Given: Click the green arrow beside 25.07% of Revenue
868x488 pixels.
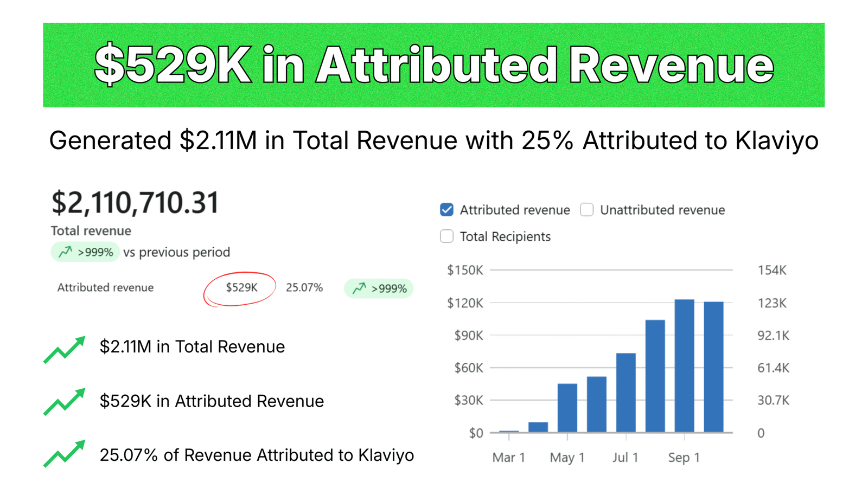Looking at the screenshot, I should click(x=65, y=453).
